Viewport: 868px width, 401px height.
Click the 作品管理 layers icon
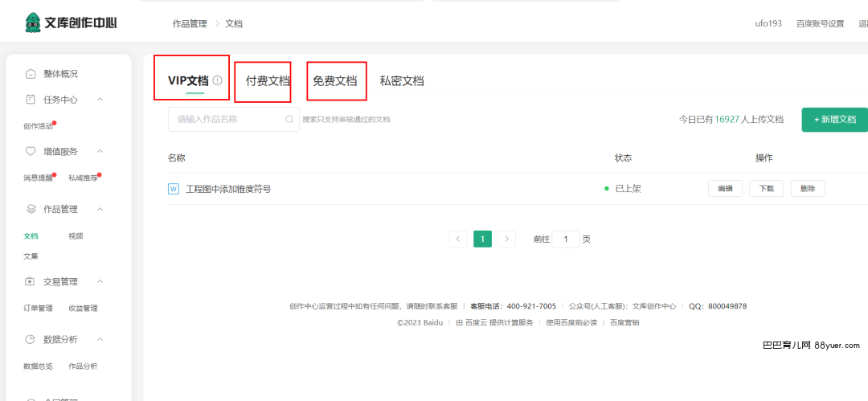(x=31, y=210)
